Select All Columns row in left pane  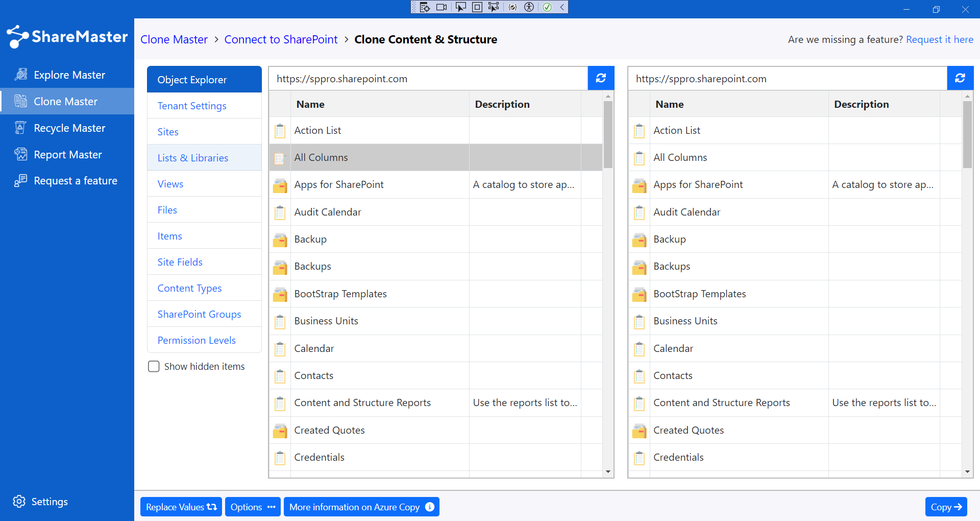435,157
